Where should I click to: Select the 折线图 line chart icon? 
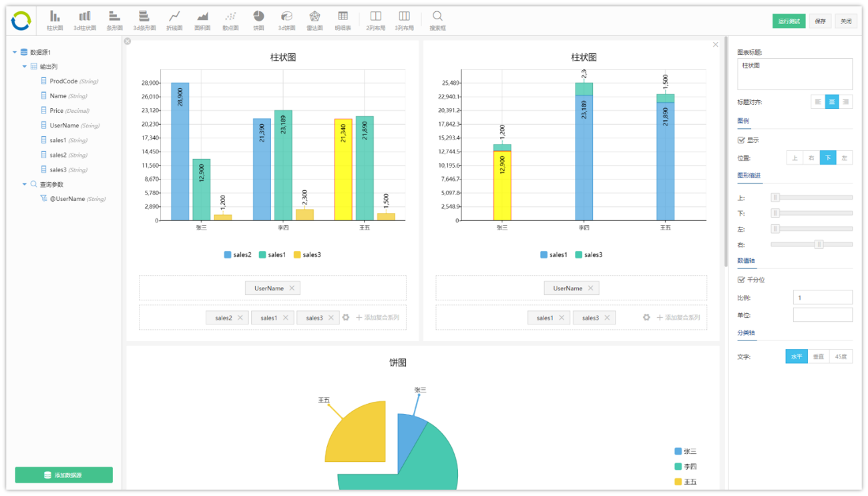pos(174,20)
